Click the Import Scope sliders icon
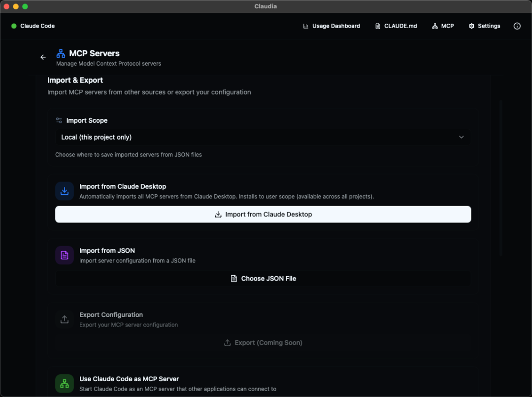 point(59,120)
